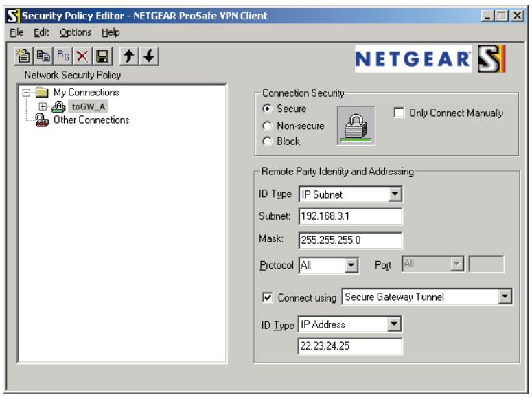Open the File menu

pos(16,32)
